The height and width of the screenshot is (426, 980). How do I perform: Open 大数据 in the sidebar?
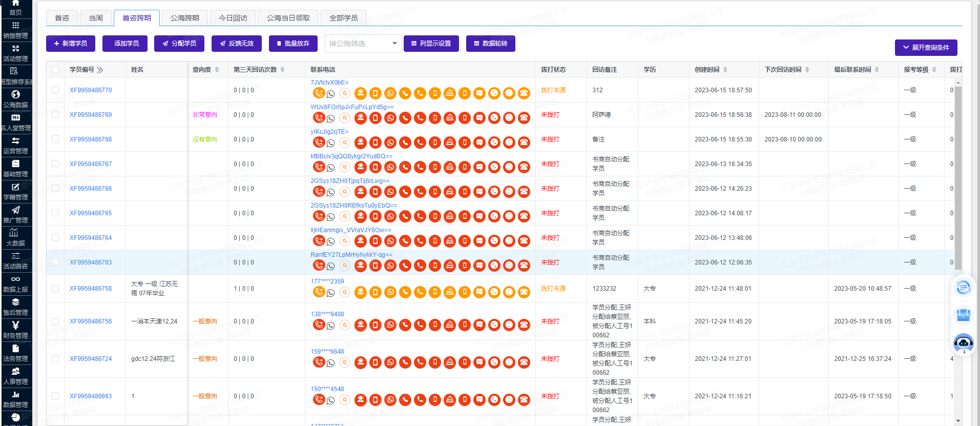[x=16, y=238]
